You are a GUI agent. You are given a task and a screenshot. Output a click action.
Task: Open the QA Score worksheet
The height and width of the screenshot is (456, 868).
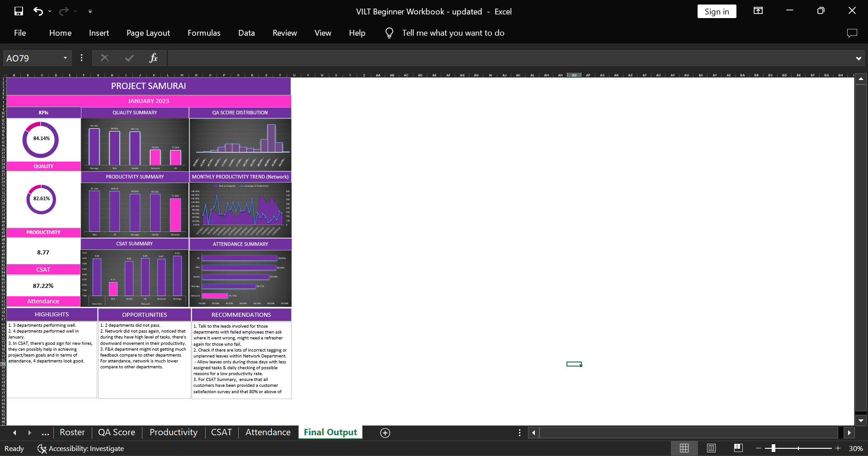(116, 432)
